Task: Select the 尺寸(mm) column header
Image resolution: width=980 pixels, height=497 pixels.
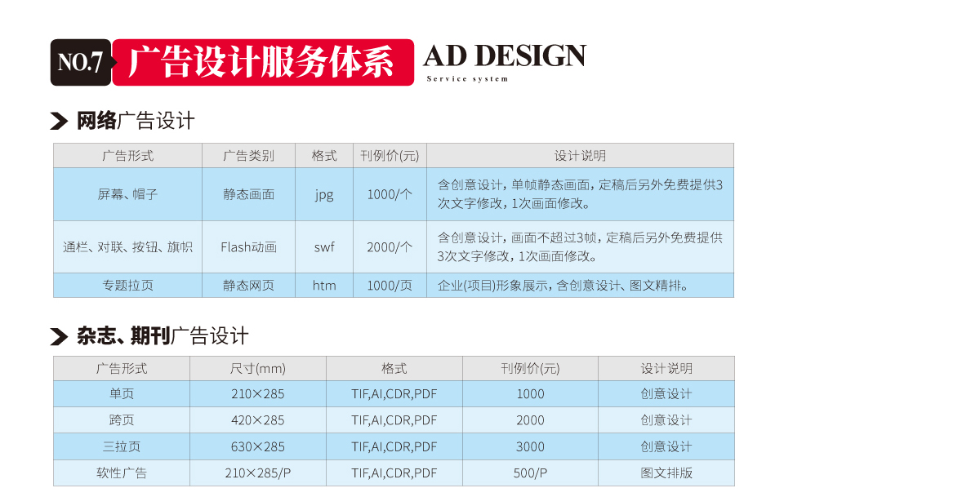Action: pyautogui.click(x=258, y=369)
